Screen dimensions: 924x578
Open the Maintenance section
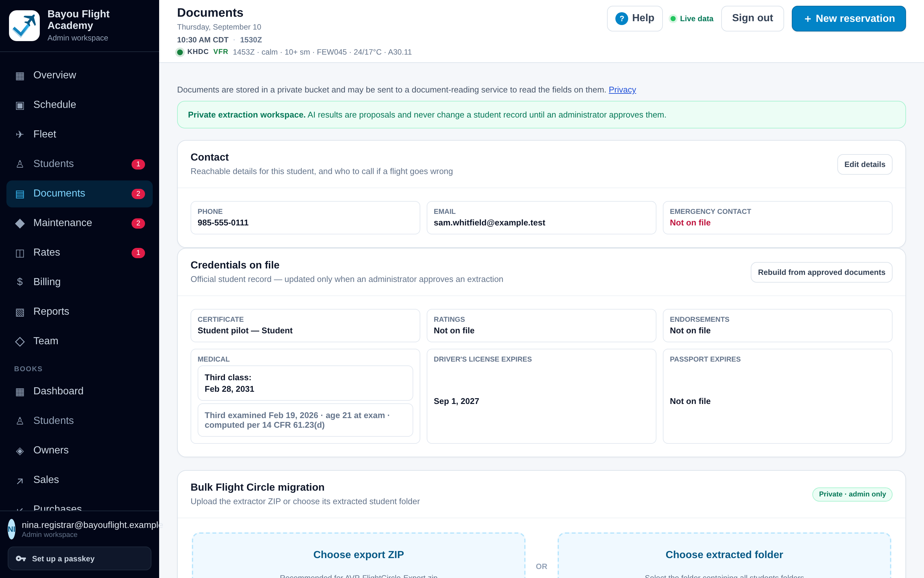coord(80,223)
